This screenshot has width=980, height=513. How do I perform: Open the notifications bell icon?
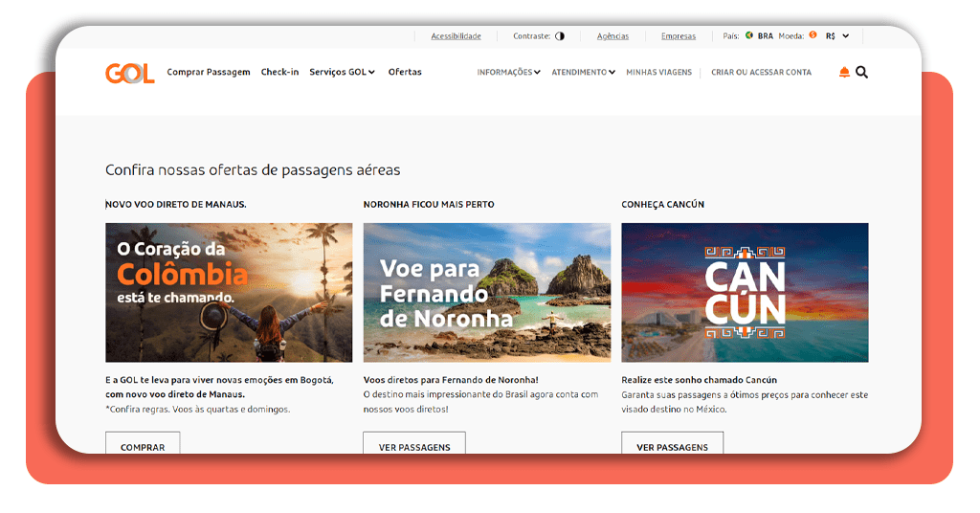[844, 73]
